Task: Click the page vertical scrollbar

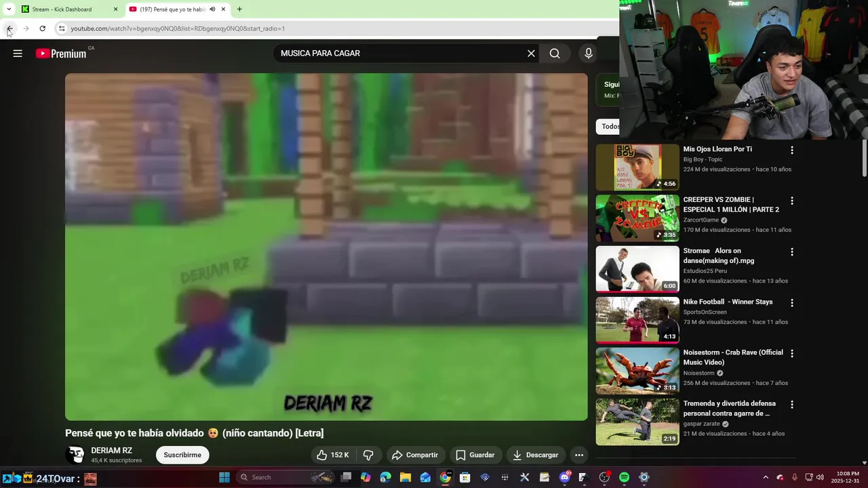Action: [x=864, y=157]
